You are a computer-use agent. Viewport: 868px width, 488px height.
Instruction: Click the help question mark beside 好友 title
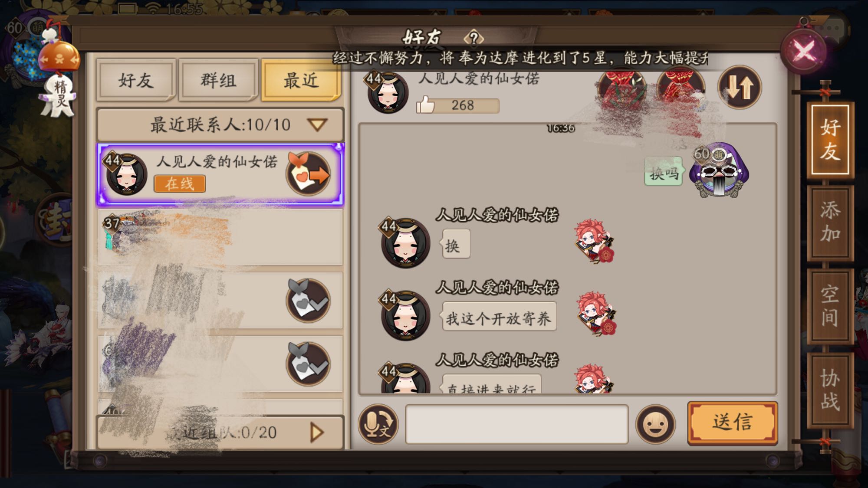474,38
